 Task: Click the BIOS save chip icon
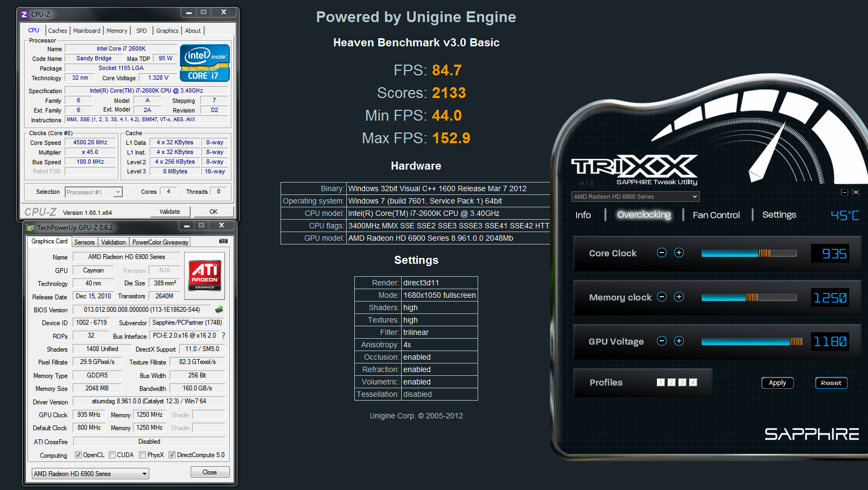pos(219,310)
